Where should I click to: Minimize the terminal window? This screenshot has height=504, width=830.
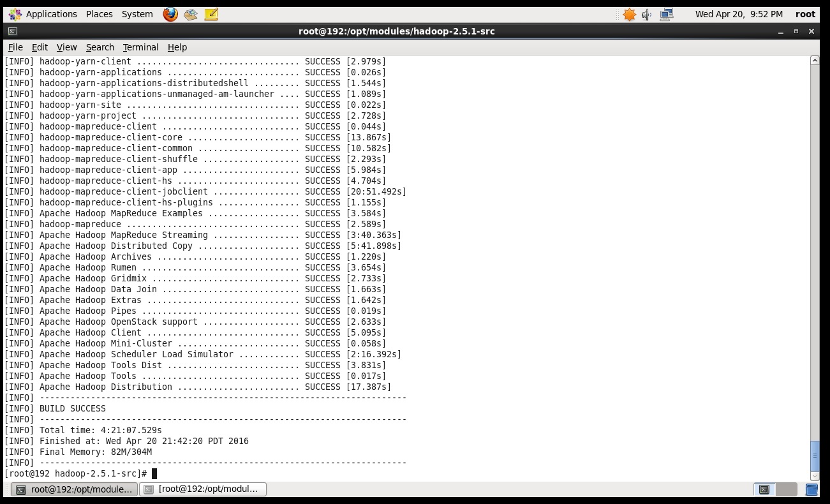[x=780, y=31]
